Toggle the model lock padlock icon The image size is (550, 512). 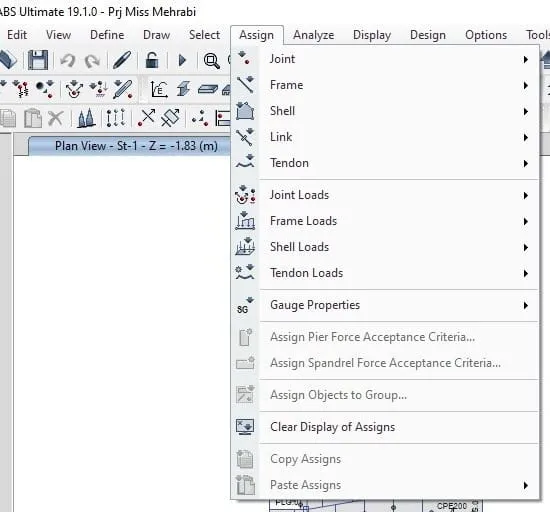[x=152, y=60]
